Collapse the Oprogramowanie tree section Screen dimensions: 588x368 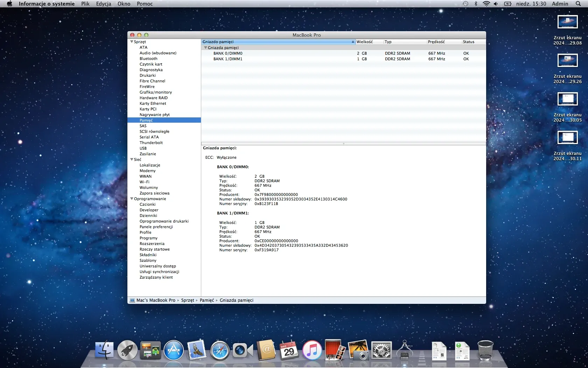[x=132, y=199]
